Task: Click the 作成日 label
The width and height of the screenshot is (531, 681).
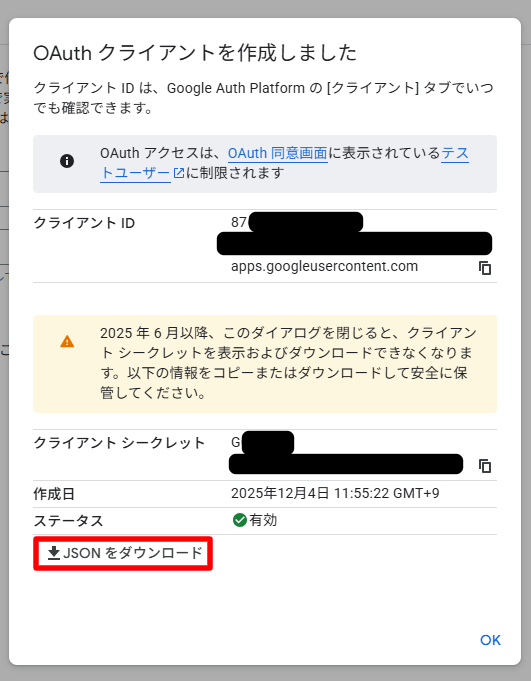Action: (x=54, y=494)
